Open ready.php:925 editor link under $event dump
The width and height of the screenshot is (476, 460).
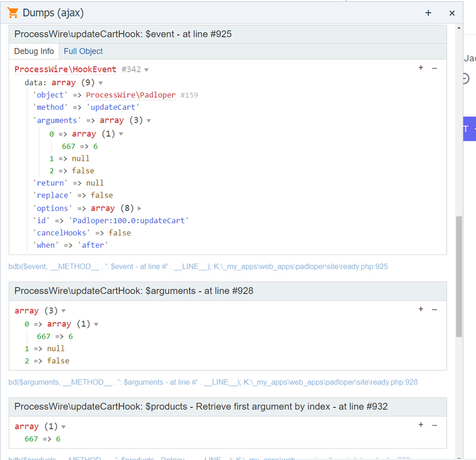301,267
